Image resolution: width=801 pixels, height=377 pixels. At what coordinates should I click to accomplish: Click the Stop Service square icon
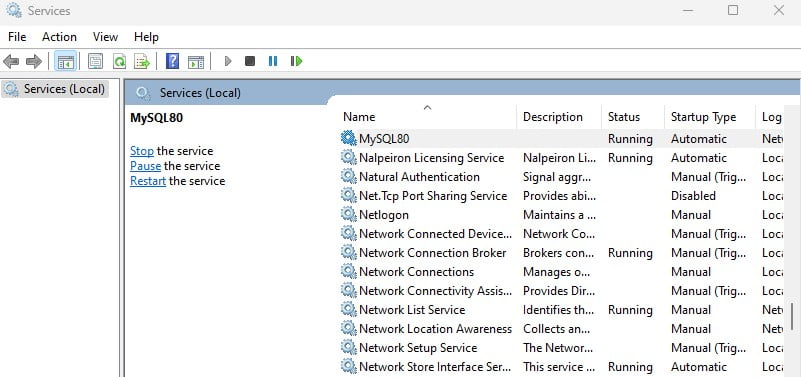pos(250,61)
